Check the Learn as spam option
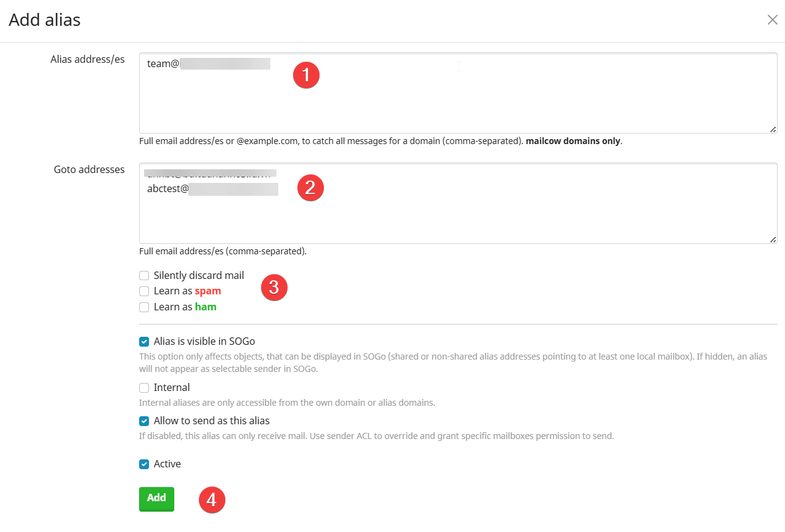 coord(144,291)
